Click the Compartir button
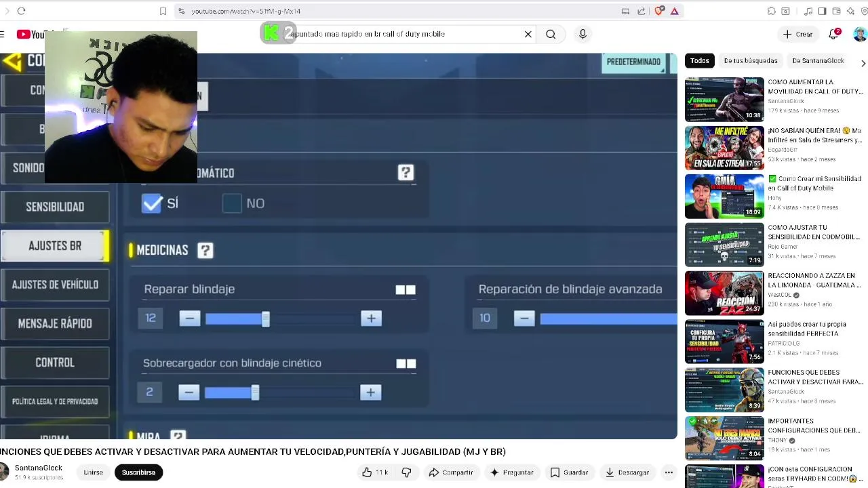 451,472
